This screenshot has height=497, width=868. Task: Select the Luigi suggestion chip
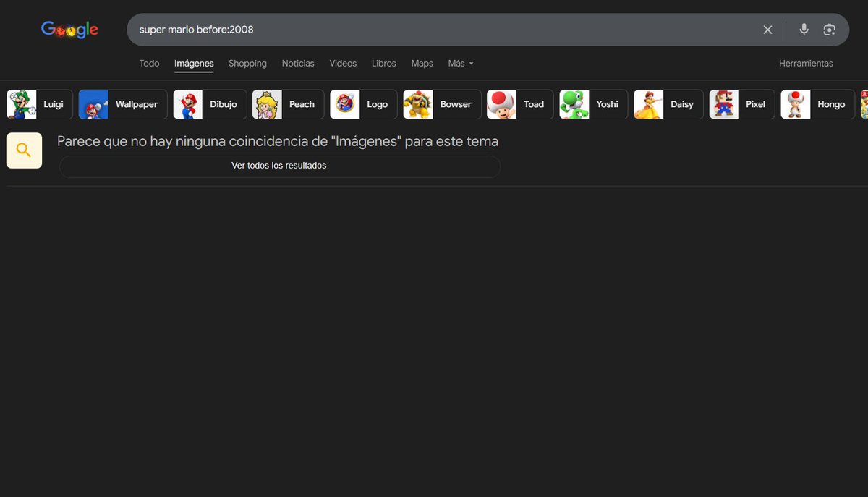tap(40, 104)
